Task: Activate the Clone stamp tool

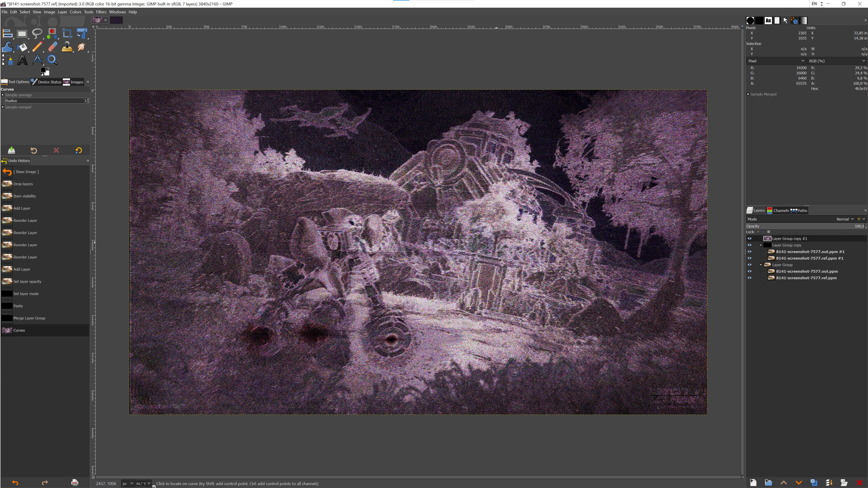Action: [x=67, y=47]
